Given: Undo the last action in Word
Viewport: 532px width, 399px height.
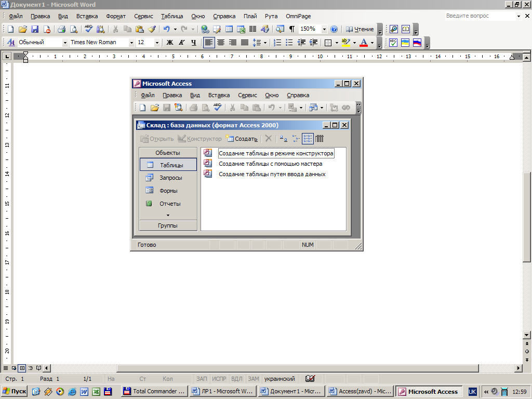Looking at the screenshot, I should pos(166,29).
